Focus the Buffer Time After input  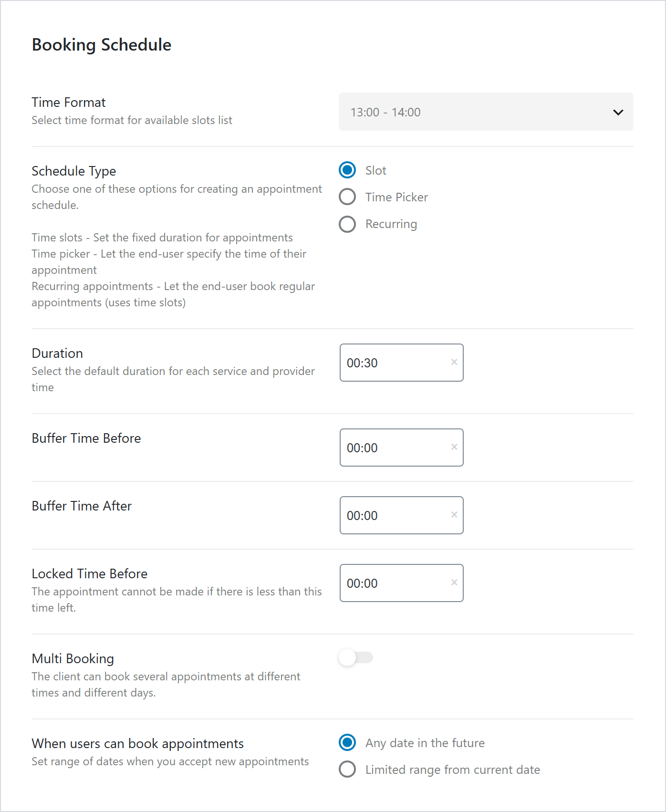[x=402, y=515]
